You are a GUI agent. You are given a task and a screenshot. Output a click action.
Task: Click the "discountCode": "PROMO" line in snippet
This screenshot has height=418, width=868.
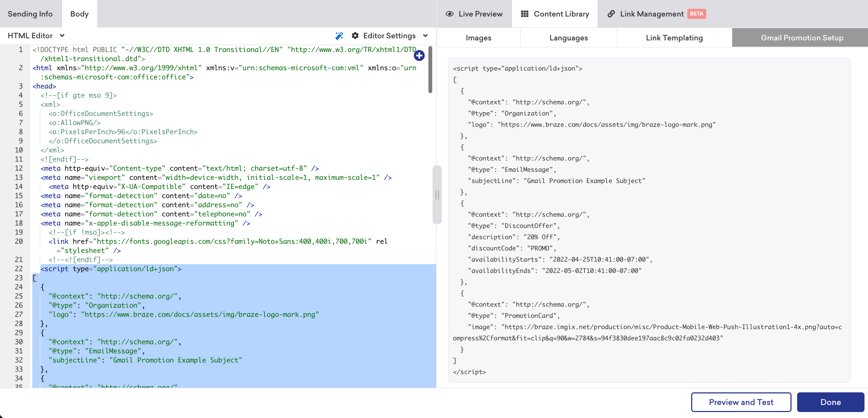(512, 248)
